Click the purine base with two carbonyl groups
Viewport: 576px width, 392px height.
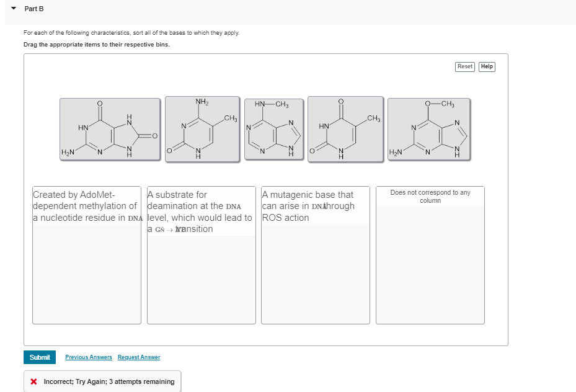coord(110,129)
